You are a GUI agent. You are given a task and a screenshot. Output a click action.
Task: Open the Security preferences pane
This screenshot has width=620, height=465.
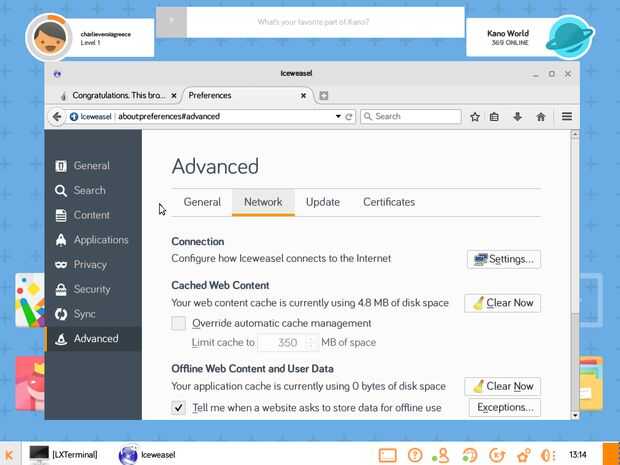(x=93, y=289)
